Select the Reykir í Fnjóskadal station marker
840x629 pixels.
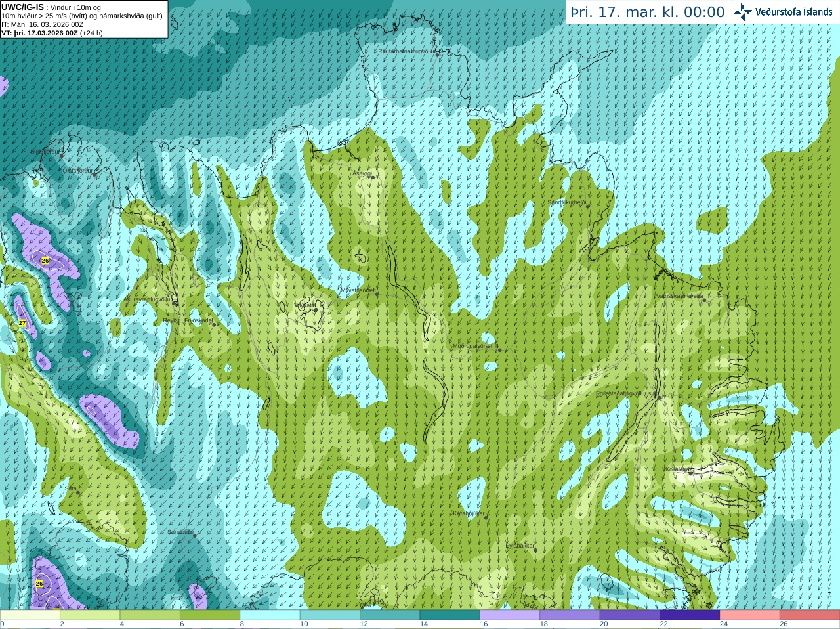(214, 324)
